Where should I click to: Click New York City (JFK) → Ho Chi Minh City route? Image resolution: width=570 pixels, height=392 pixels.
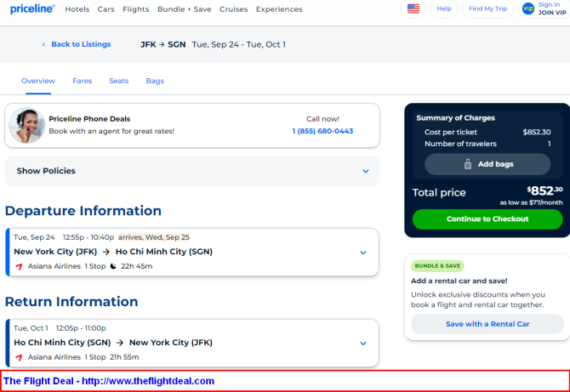113,252
